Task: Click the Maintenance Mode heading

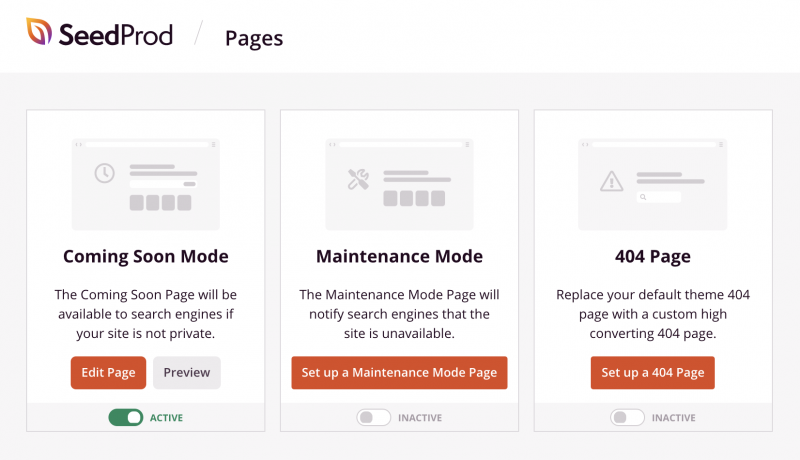Action: pyautogui.click(x=399, y=256)
